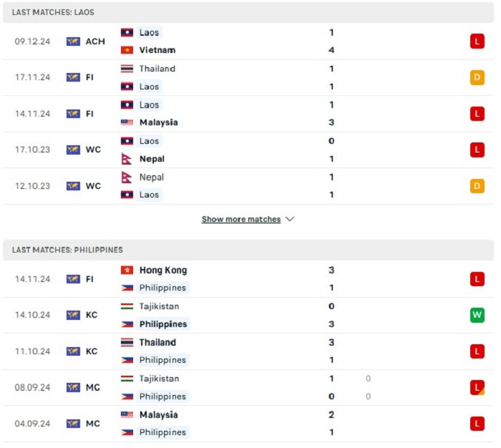Expand the Show more matches chevron
This screenshot has width=501, height=448.
pos(290,219)
